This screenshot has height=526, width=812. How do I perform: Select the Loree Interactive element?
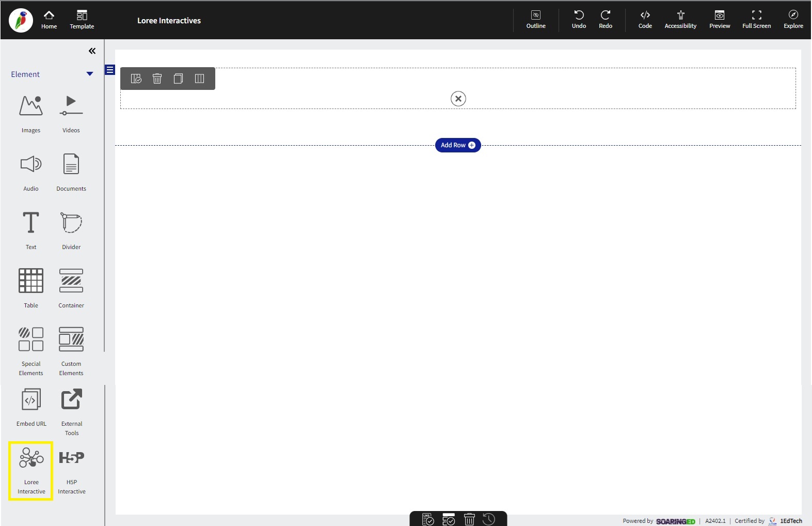[x=31, y=471]
